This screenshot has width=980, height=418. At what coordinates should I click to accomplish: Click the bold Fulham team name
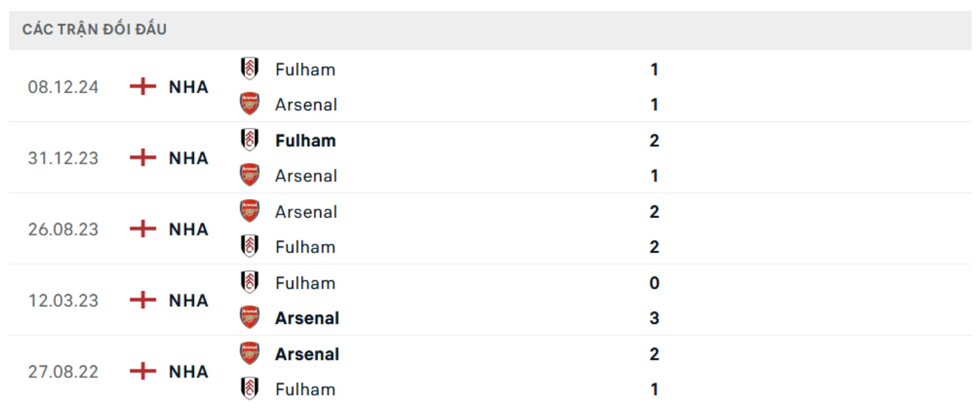[304, 140]
